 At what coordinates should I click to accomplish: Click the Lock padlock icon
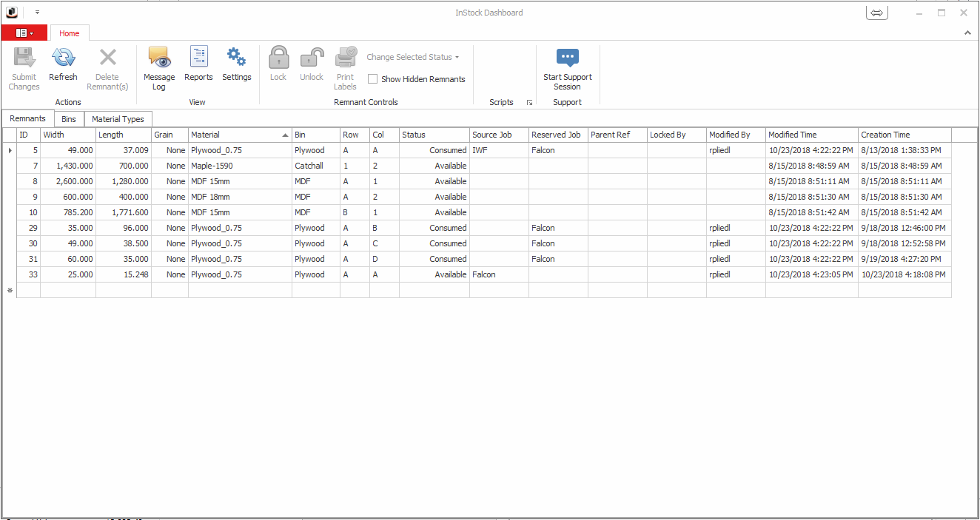(x=278, y=58)
